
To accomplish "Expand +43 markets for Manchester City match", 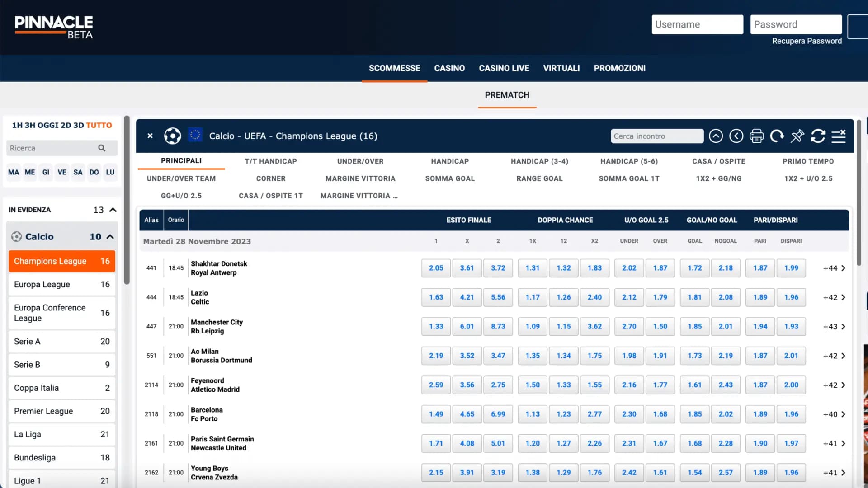I will [834, 327].
